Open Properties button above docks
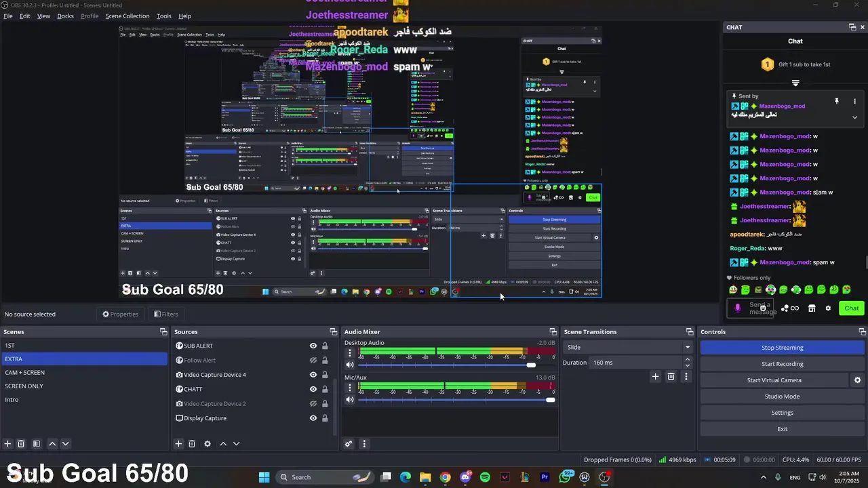The image size is (868, 488). click(x=120, y=314)
